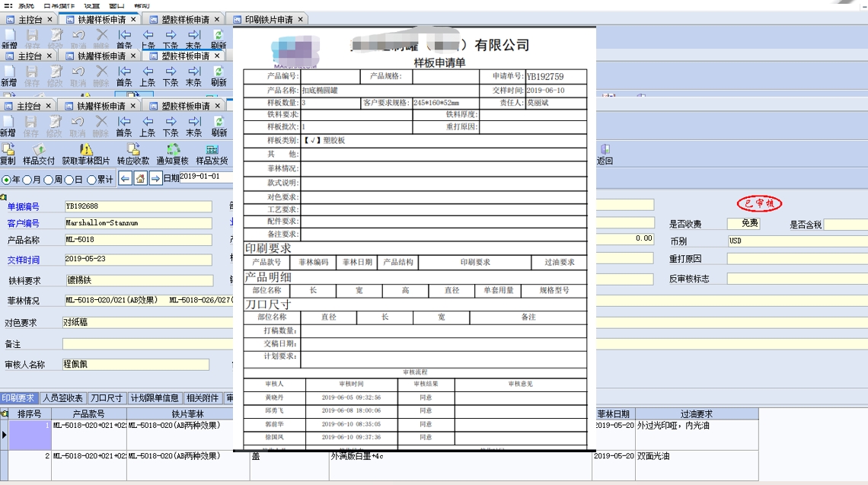
Task: Select the 周 radio button
Action: (x=48, y=180)
